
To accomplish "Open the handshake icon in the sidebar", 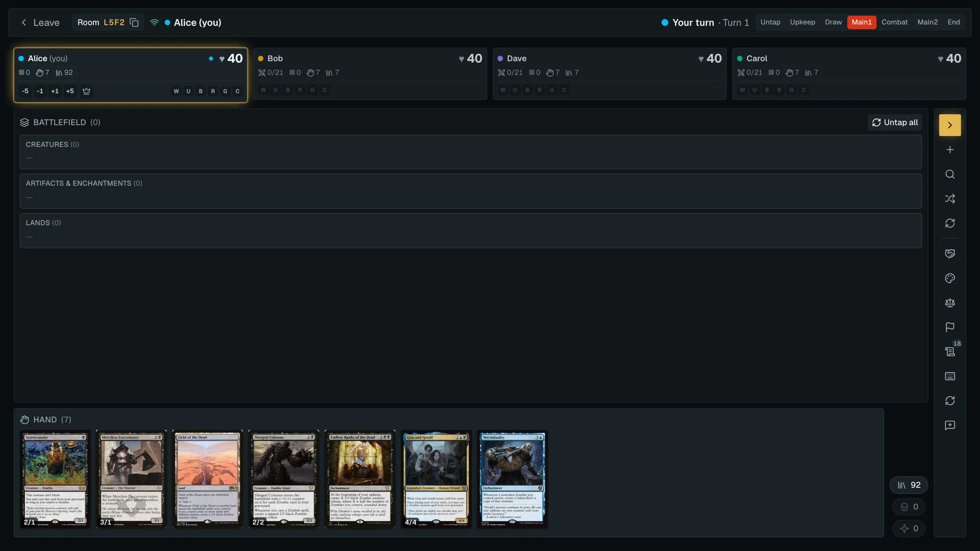I will (x=949, y=254).
